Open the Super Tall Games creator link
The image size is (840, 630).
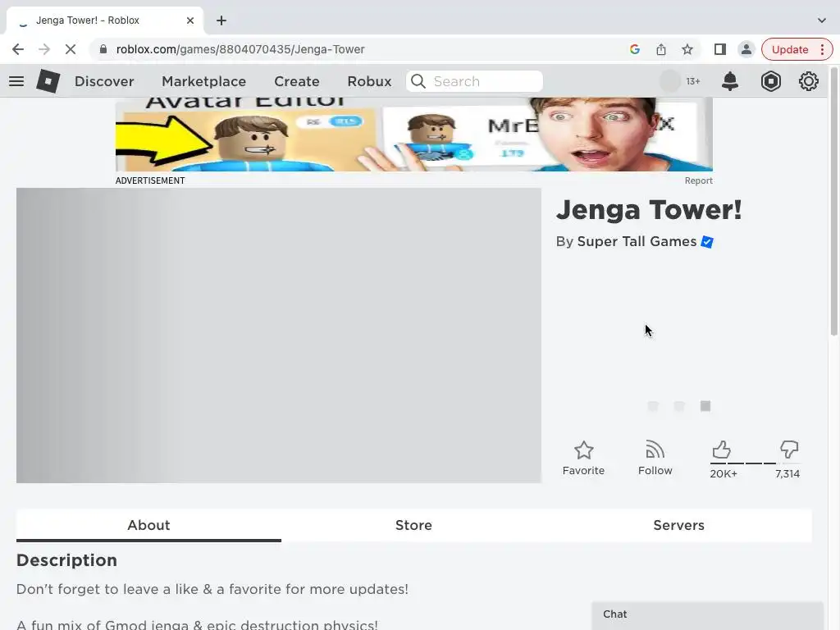click(x=637, y=242)
